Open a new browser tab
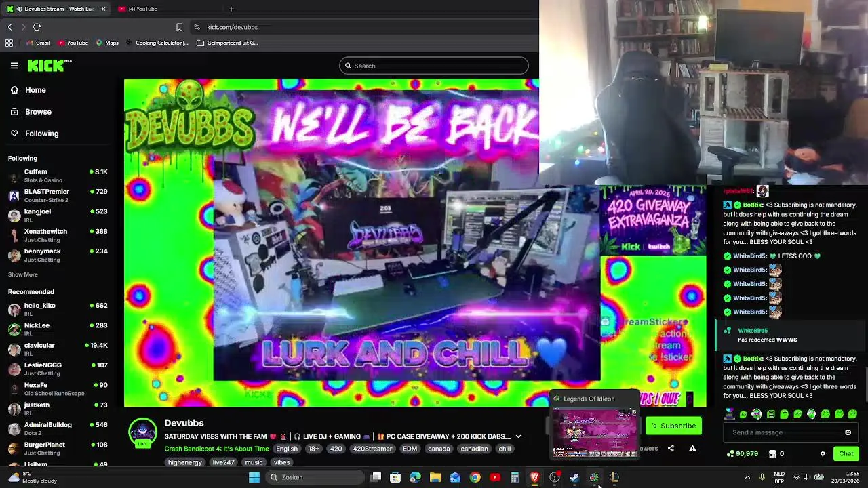 [231, 9]
